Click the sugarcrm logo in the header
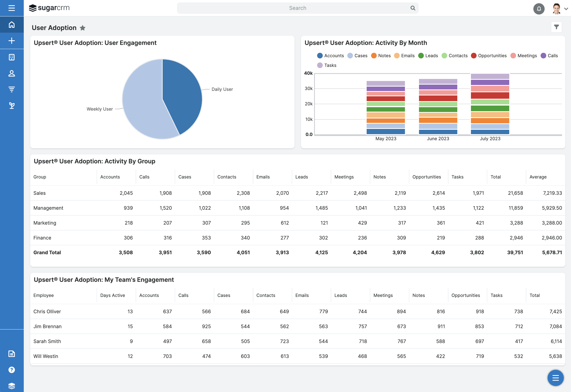The image size is (571, 392). tap(49, 8)
